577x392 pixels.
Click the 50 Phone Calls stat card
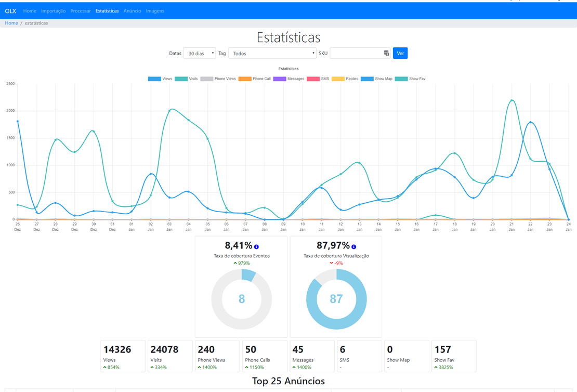click(265, 356)
